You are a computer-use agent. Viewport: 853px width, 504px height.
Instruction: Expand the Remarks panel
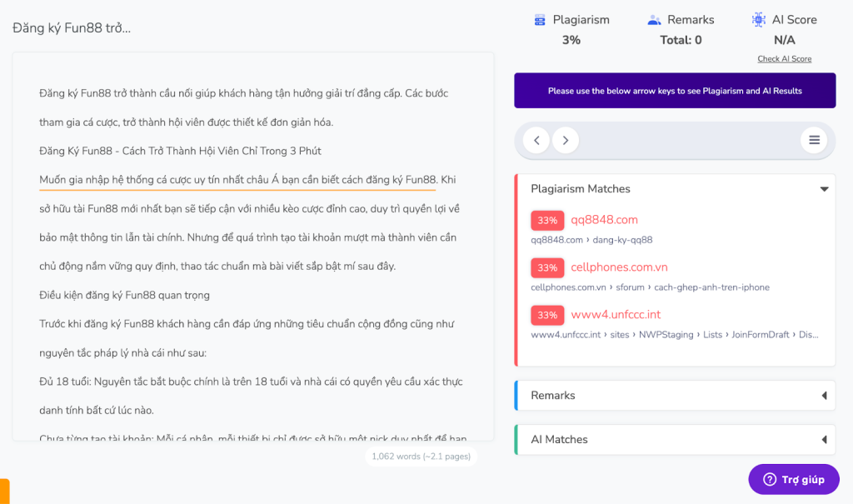824,396
